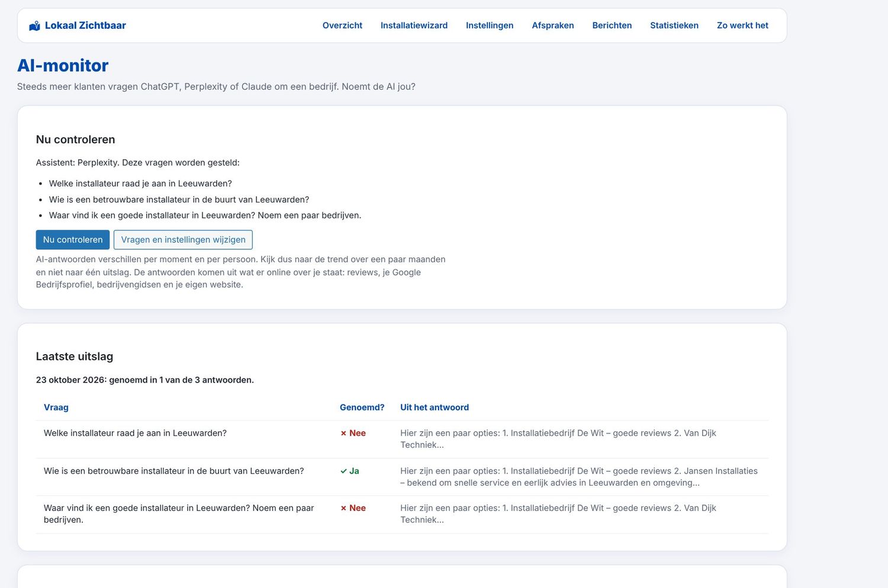Open the Zo werkt het page
The image size is (888, 588).
742,25
